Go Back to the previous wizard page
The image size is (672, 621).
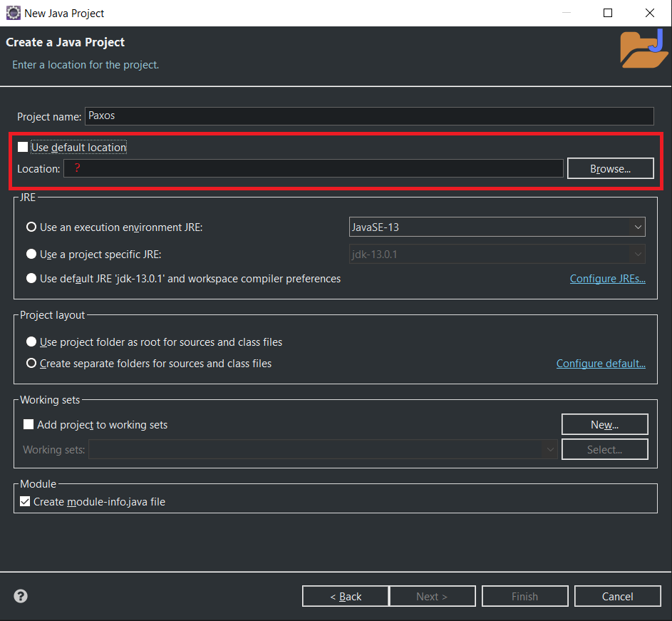point(346,596)
